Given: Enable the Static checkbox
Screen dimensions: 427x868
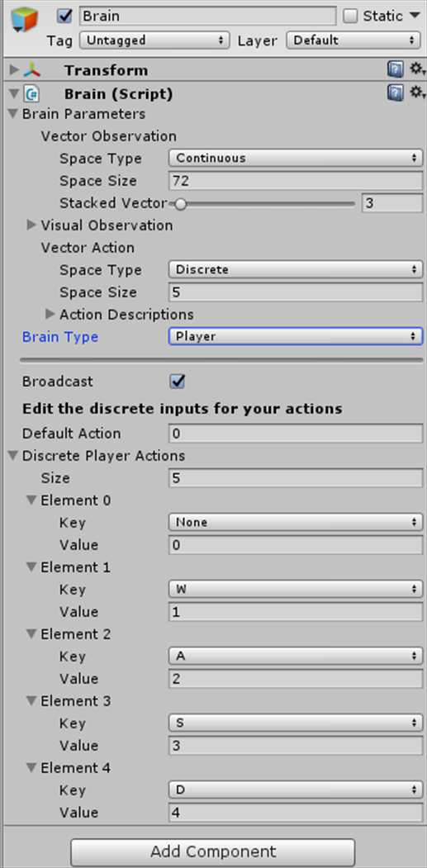Looking at the screenshot, I should click(x=350, y=16).
